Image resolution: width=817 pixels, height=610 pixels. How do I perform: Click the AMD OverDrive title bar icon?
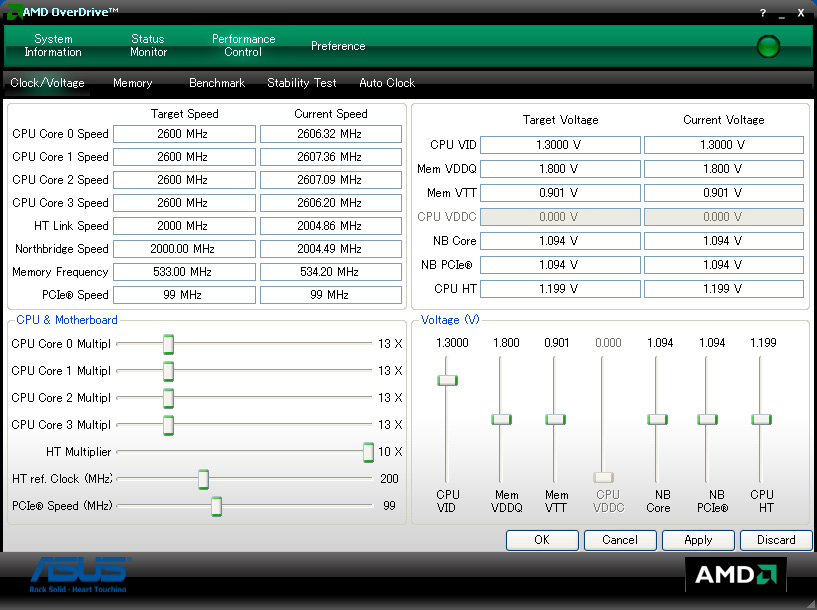tap(13, 13)
